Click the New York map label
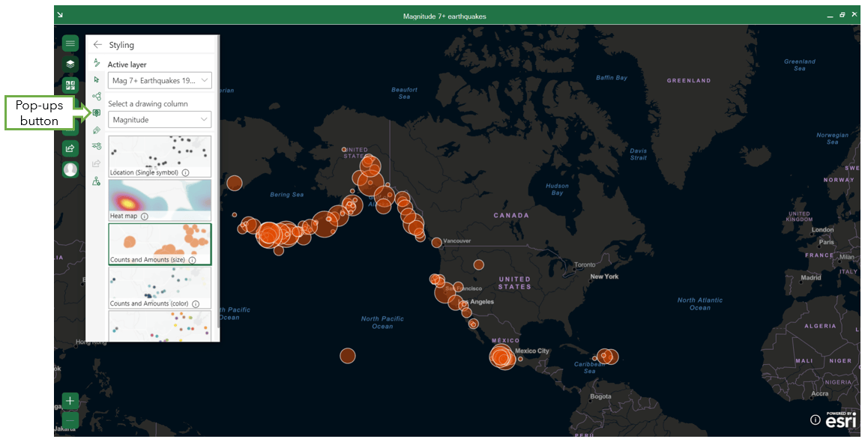Viewport: 868px width, 442px height. coord(604,276)
